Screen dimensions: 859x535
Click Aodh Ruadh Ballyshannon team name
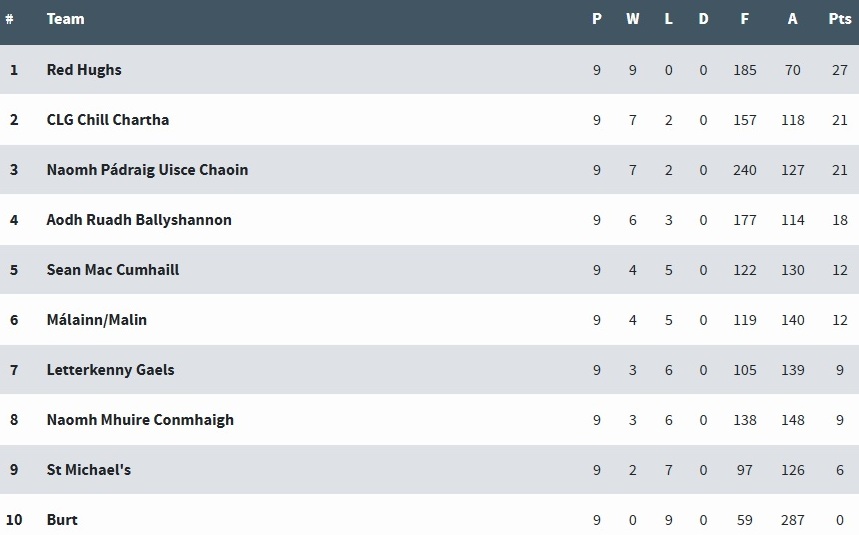pos(139,220)
